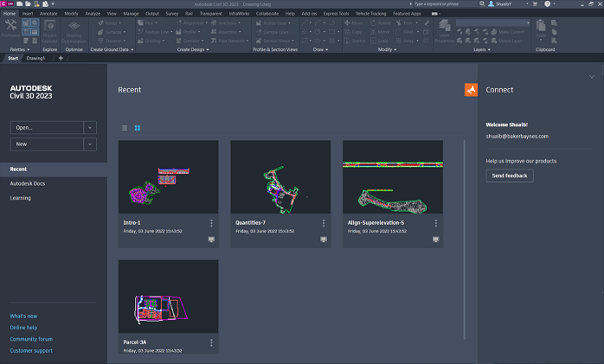Open the Align-Superelevation-5 drawing thumbnail
Screen dimensions: 604x364
tap(393, 176)
